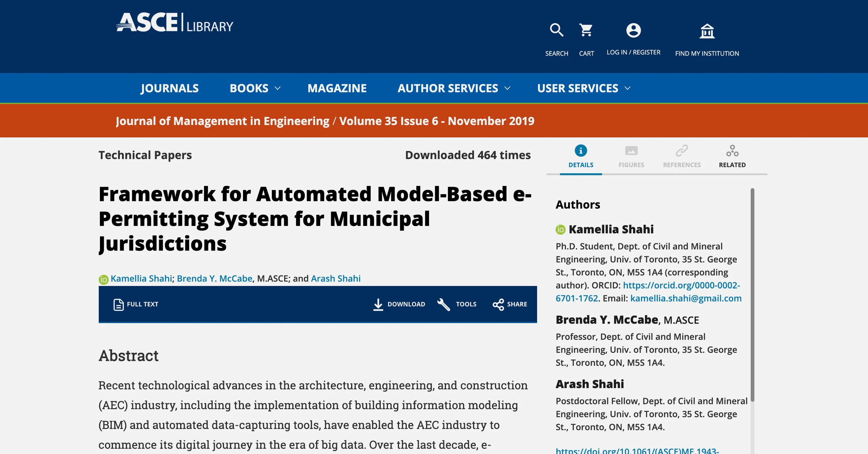868x454 pixels.
Task: Switch to the Related tab
Action: coord(732,156)
